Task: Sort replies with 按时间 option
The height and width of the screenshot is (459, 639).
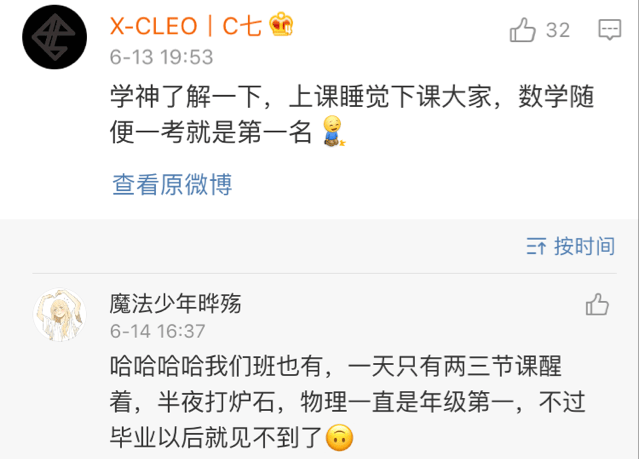Action: [x=584, y=246]
